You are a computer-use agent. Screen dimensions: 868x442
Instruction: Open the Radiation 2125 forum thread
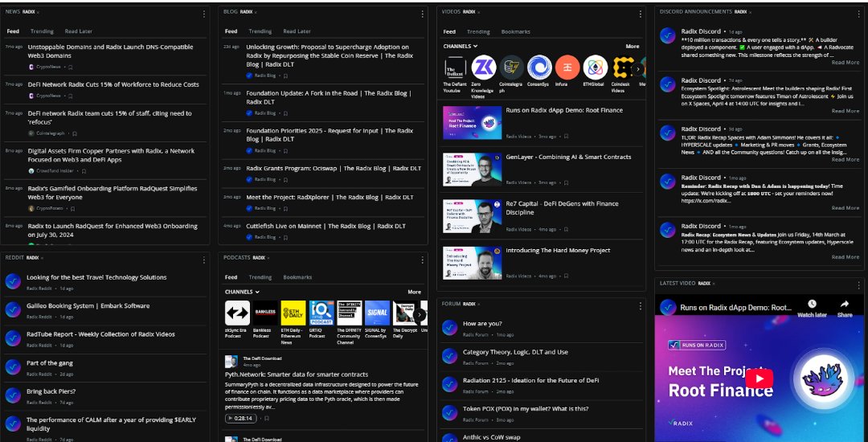531,381
